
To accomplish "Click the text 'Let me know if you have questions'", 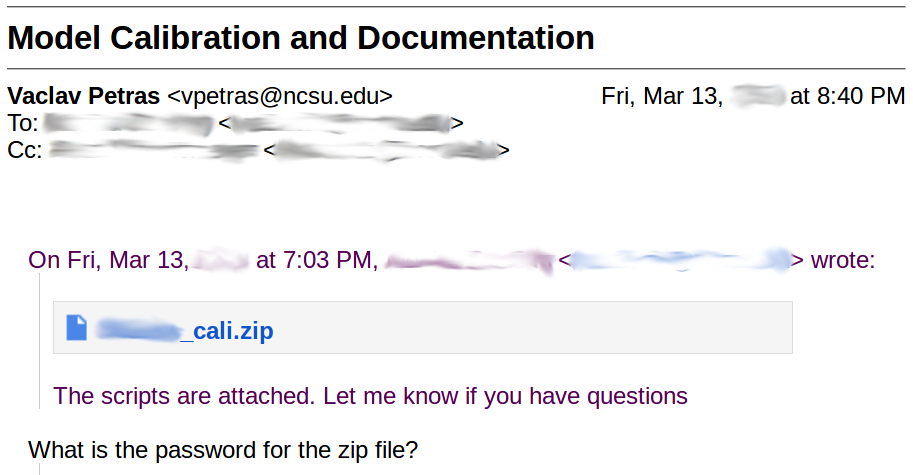I will [505, 396].
